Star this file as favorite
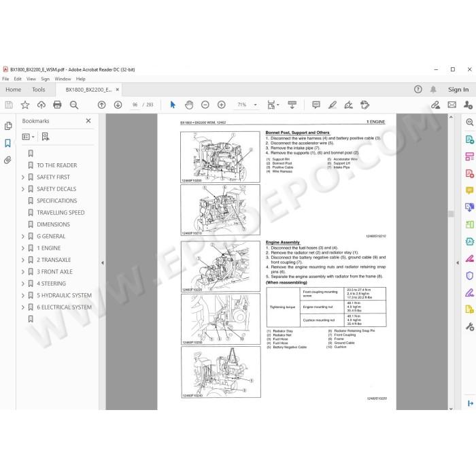Image resolution: width=476 pixels, height=476 pixels. tap(25, 105)
